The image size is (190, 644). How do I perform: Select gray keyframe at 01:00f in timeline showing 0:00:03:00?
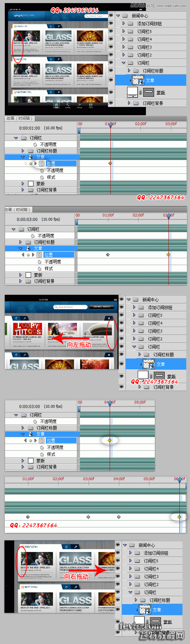[108, 255]
